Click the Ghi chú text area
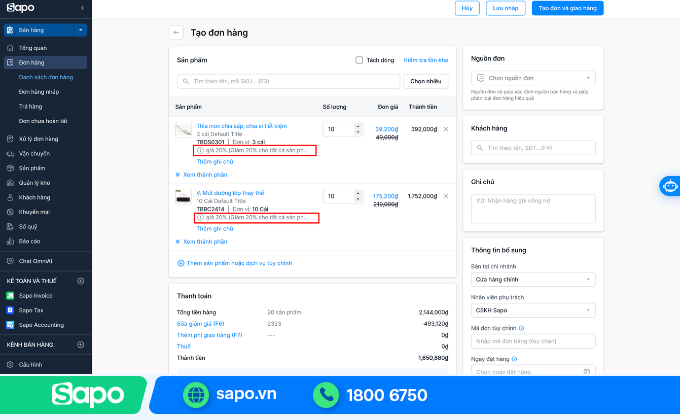 533,209
